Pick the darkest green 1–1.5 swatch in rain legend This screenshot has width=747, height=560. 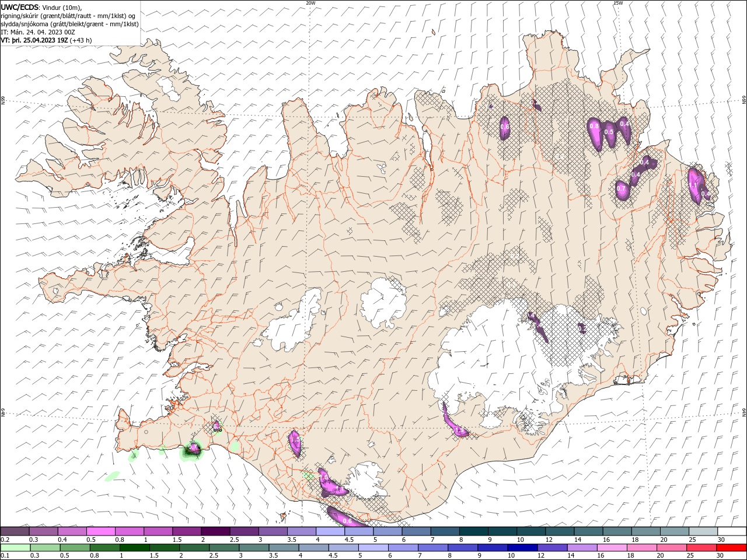(x=134, y=548)
